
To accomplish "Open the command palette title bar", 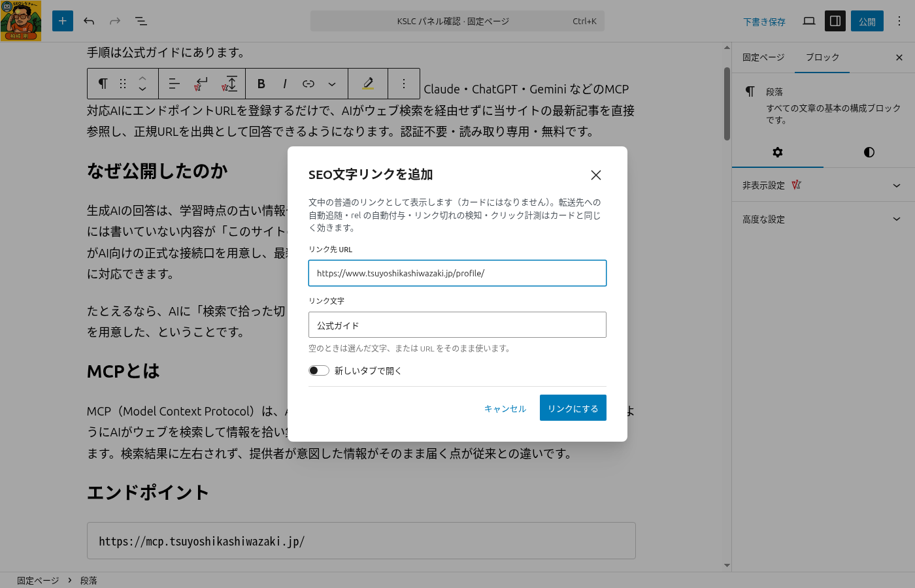I will point(457,21).
